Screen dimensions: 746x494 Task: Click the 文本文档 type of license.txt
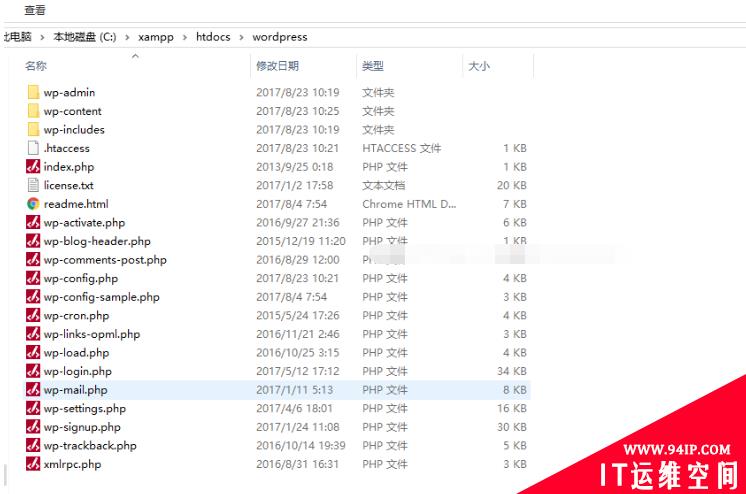point(383,185)
